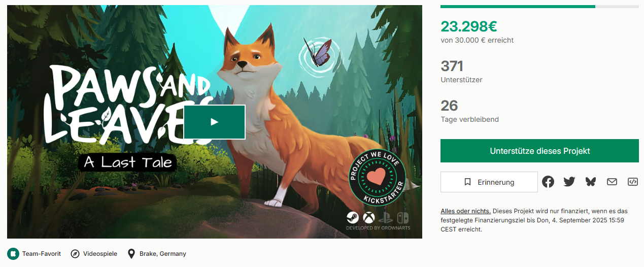Share the project on Facebook

click(548, 182)
